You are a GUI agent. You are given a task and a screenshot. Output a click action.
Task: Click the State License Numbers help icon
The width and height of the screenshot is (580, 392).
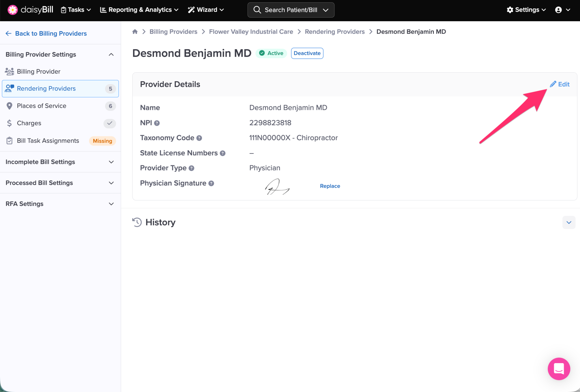click(223, 153)
